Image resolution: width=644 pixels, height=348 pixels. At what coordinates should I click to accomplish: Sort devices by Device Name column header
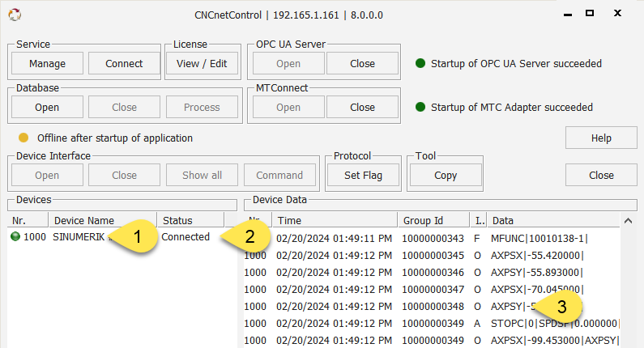[x=101, y=220]
